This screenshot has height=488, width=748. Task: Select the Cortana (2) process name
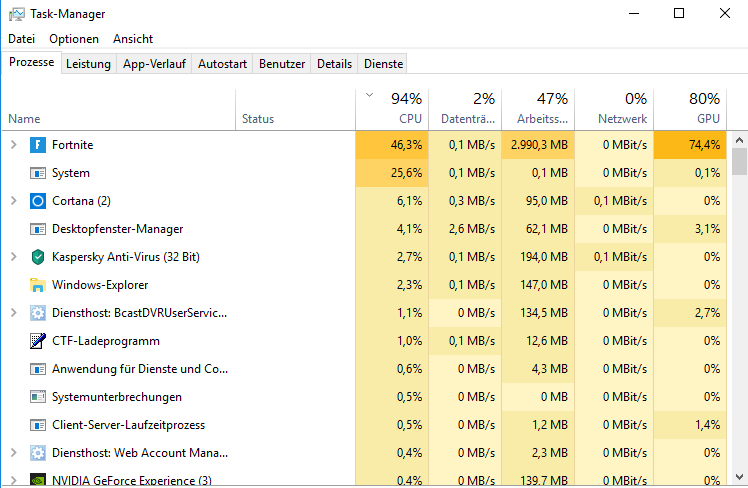[81, 201]
